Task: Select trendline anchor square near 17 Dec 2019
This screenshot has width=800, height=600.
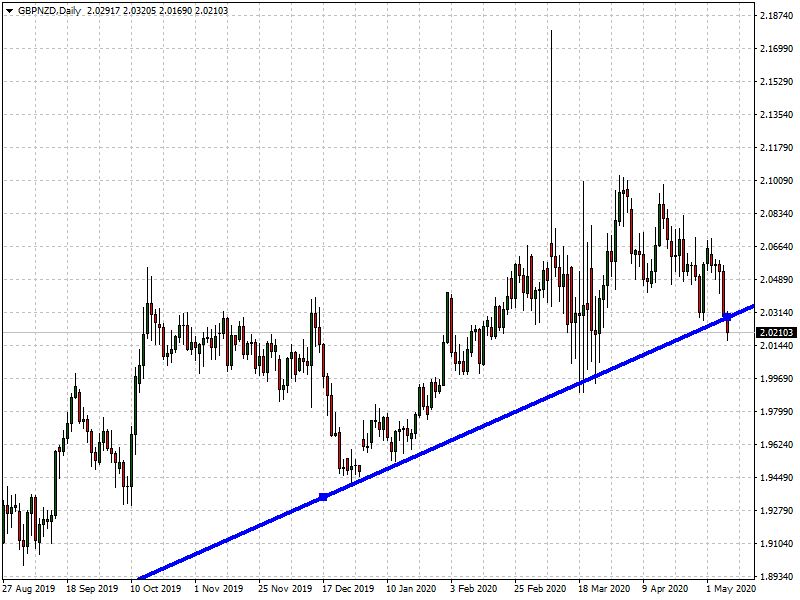Action: coord(323,497)
